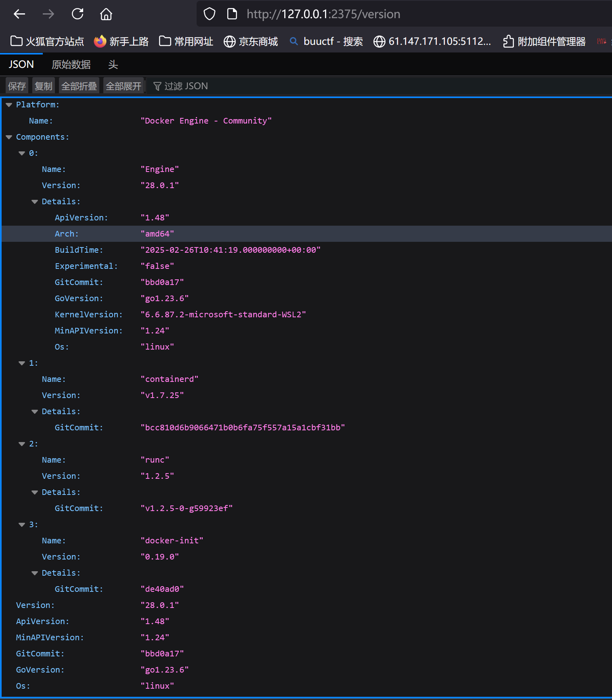Click the address bar URL
The width and height of the screenshot is (612, 700).
coord(323,14)
